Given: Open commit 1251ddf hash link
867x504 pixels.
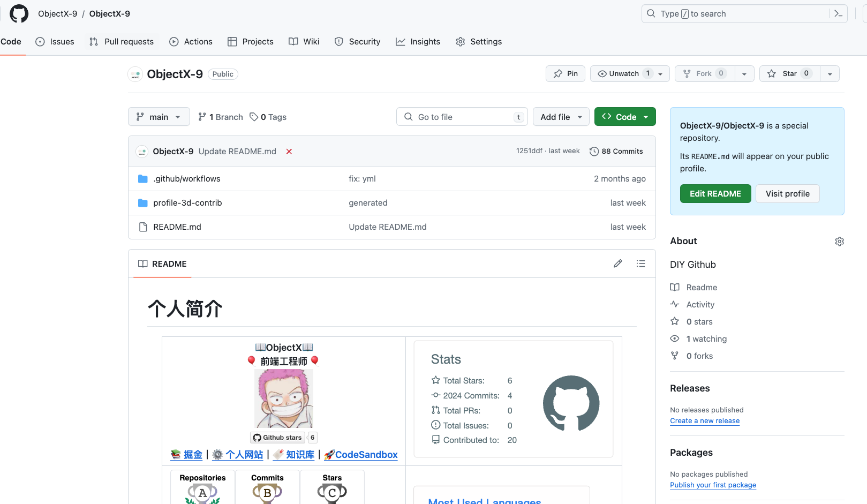Looking at the screenshot, I should pos(529,151).
